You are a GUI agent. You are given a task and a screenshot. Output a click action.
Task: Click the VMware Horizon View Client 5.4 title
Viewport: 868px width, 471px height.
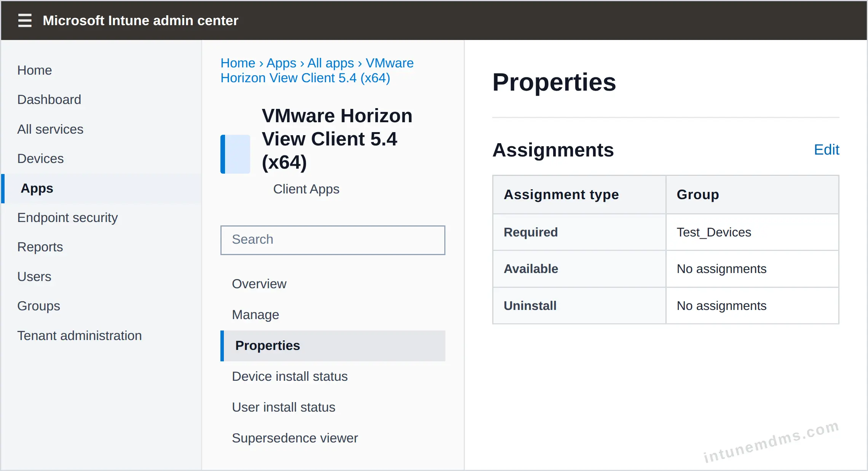click(337, 139)
